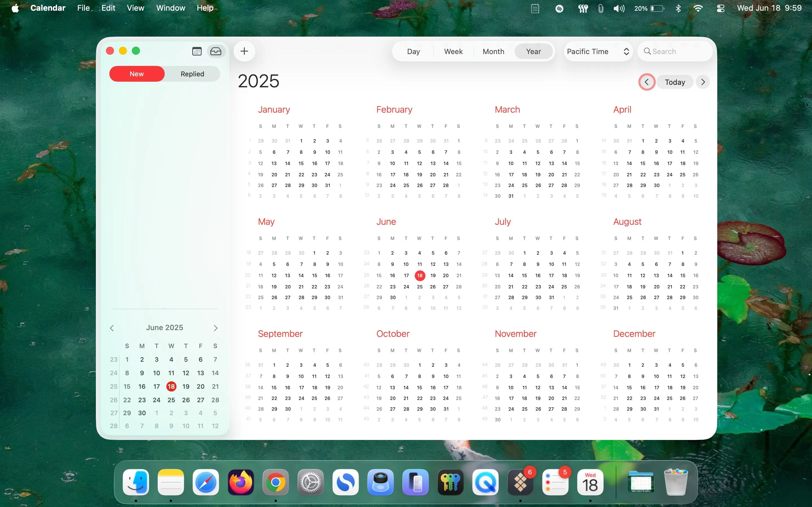
Task: Open the September month heading
Action: pos(280,334)
